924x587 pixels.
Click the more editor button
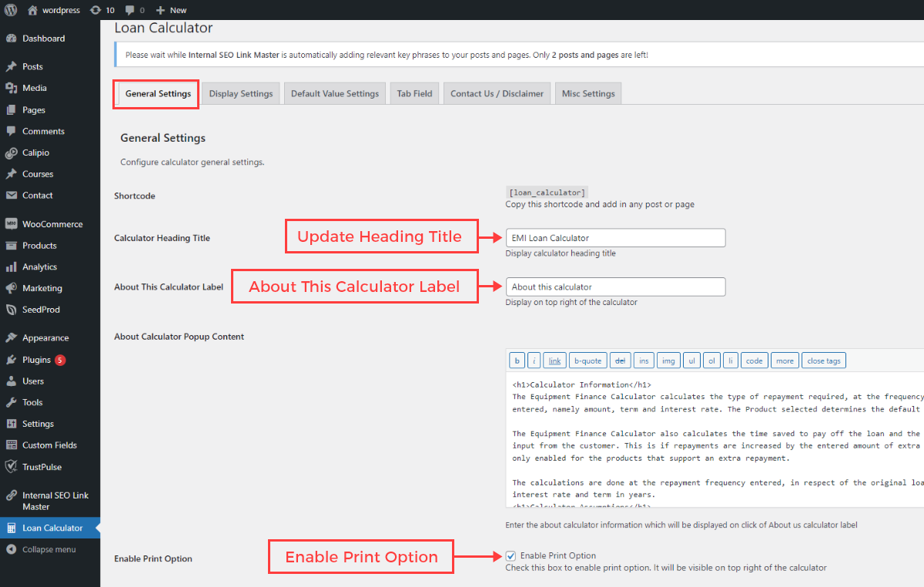pyautogui.click(x=785, y=361)
